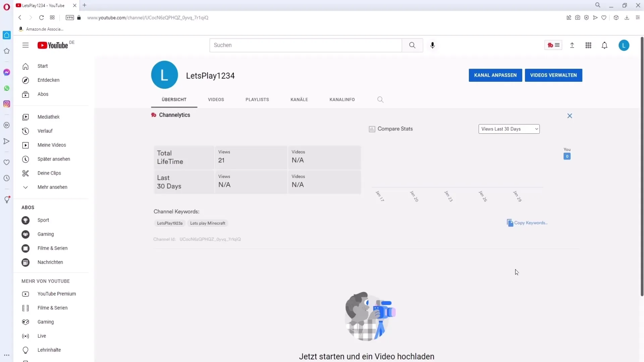Click the YouTube search microphone icon
The width and height of the screenshot is (644, 362).
(433, 45)
